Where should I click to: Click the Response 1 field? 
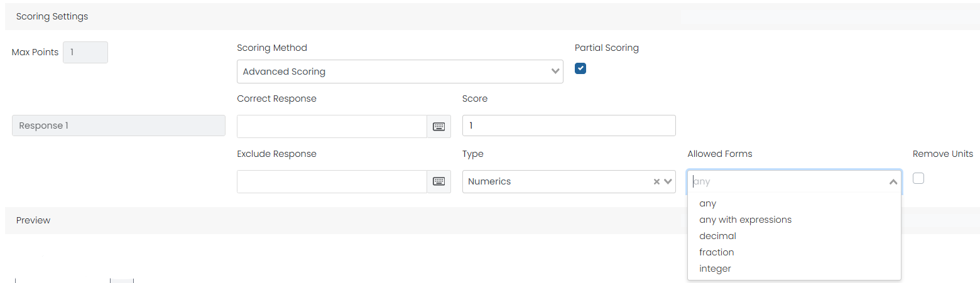tap(118, 125)
